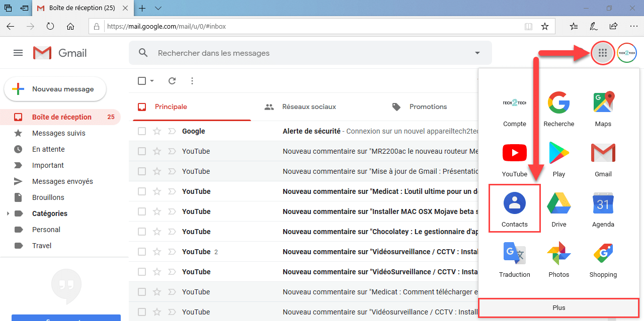Open the browser tab list chevron

(158, 8)
